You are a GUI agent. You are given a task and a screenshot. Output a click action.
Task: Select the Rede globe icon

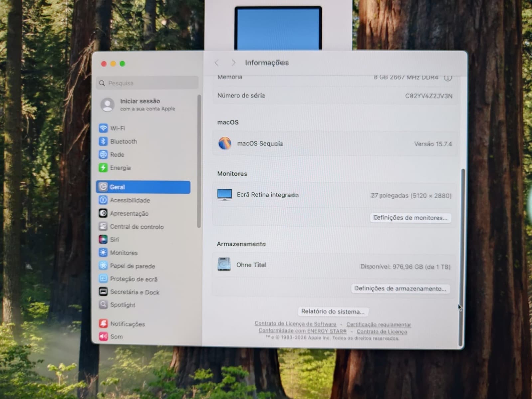coord(103,154)
